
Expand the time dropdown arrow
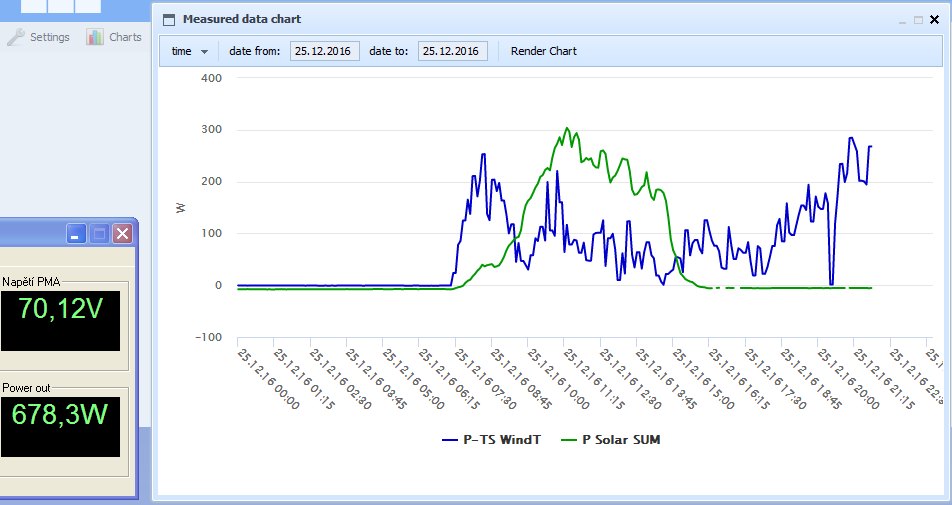pos(205,51)
